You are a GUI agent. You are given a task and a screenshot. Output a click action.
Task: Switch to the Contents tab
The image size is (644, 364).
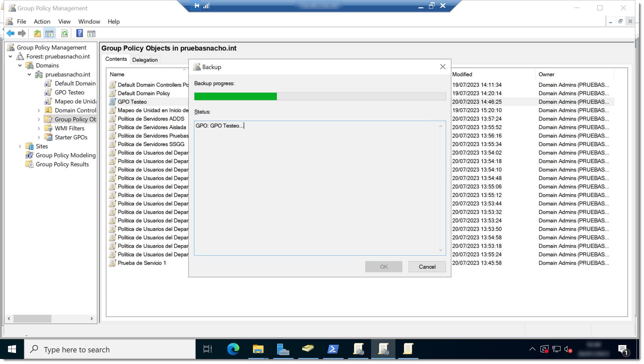click(116, 59)
